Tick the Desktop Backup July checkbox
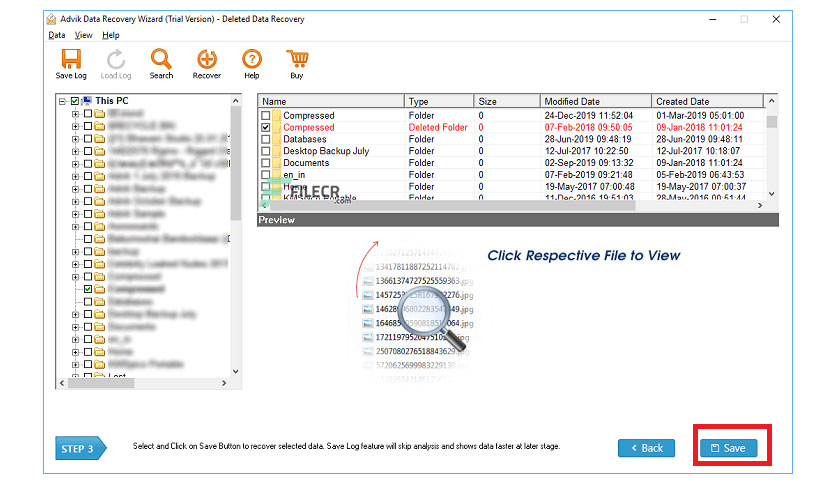This screenshot has height=484, width=836. point(266,151)
